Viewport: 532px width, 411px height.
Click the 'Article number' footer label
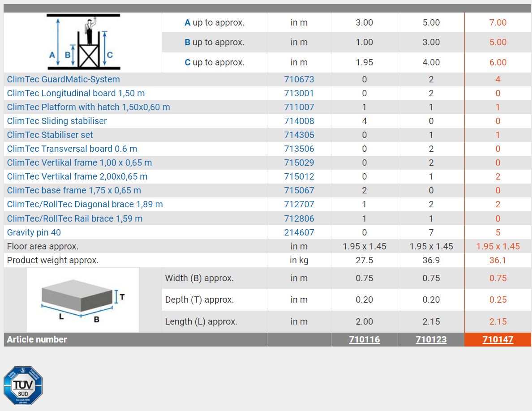[37, 339]
